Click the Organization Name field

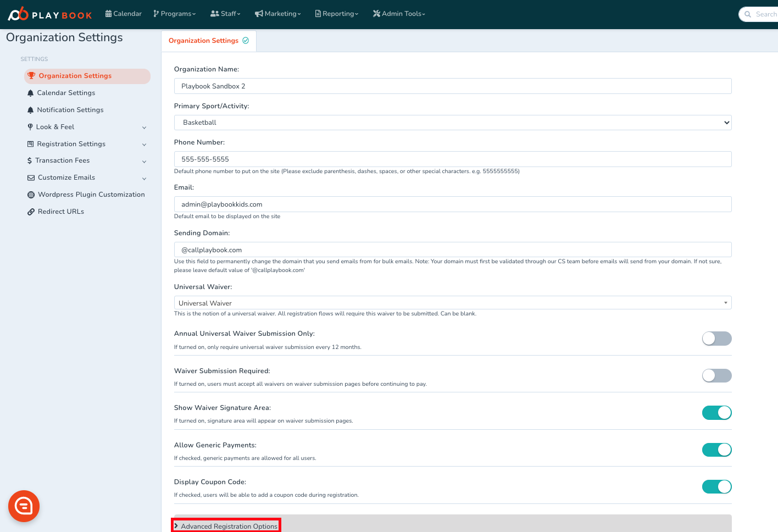pos(453,86)
